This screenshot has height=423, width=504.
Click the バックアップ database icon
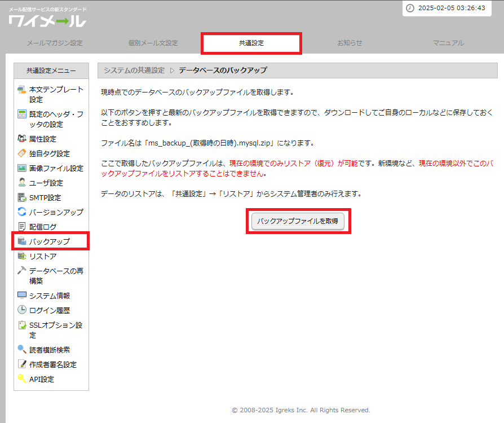pos(21,241)
